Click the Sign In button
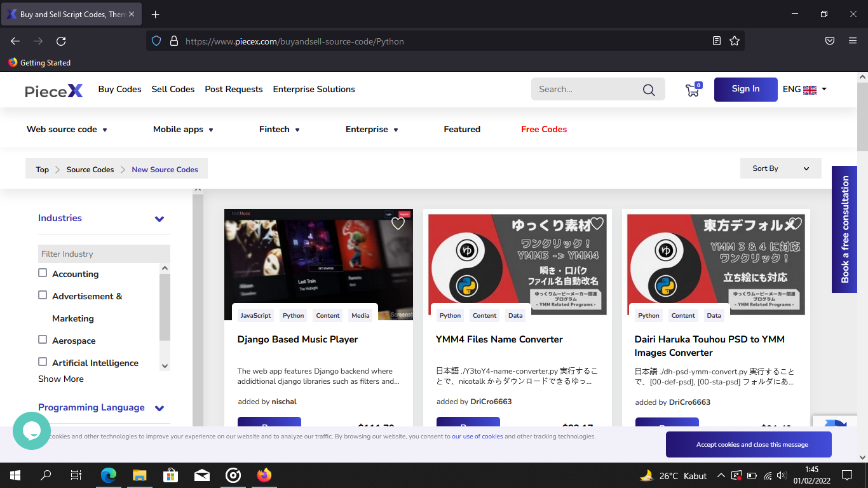Viewport: 868px width, 488px height. pos(746,90)
